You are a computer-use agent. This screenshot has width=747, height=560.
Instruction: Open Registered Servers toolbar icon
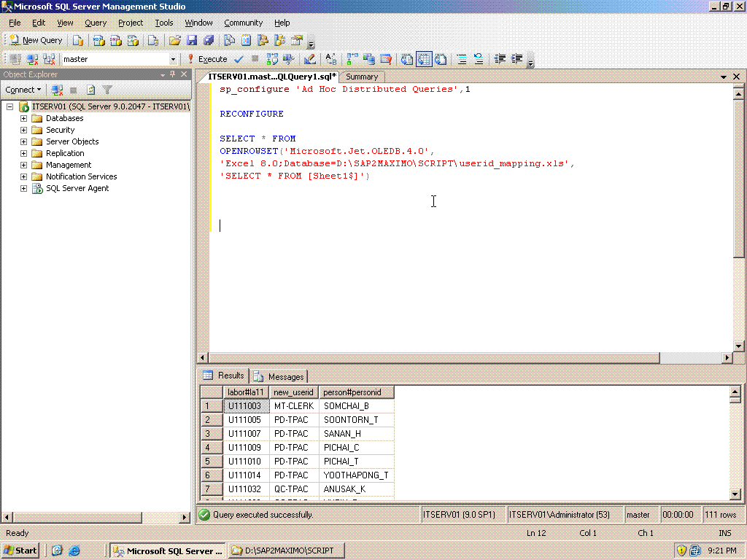tap(229, 41)
